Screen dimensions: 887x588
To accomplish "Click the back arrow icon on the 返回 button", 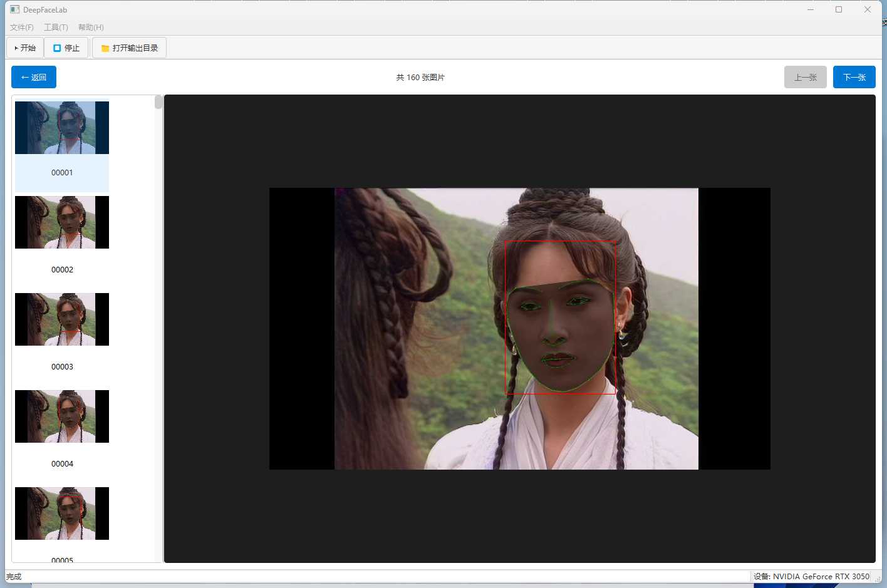I will click(24, 76).
